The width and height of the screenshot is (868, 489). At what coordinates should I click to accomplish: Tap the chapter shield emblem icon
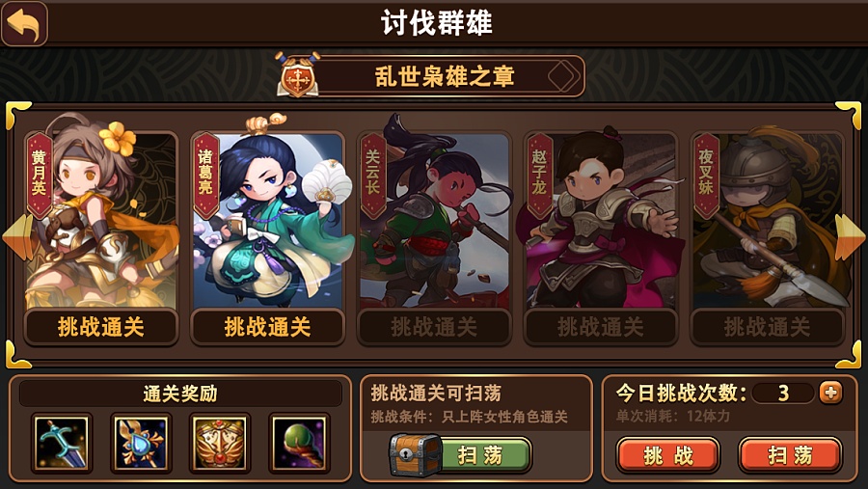point(298,76)
